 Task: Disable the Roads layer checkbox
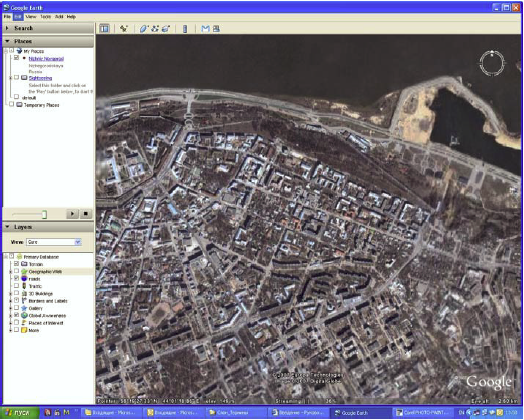tap(16, 278)
